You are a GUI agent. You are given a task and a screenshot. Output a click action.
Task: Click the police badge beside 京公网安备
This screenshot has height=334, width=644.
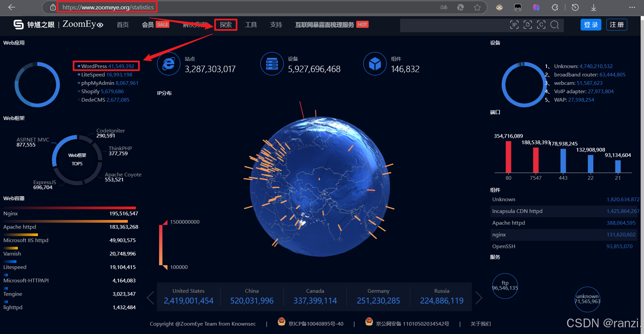point(369,322)
